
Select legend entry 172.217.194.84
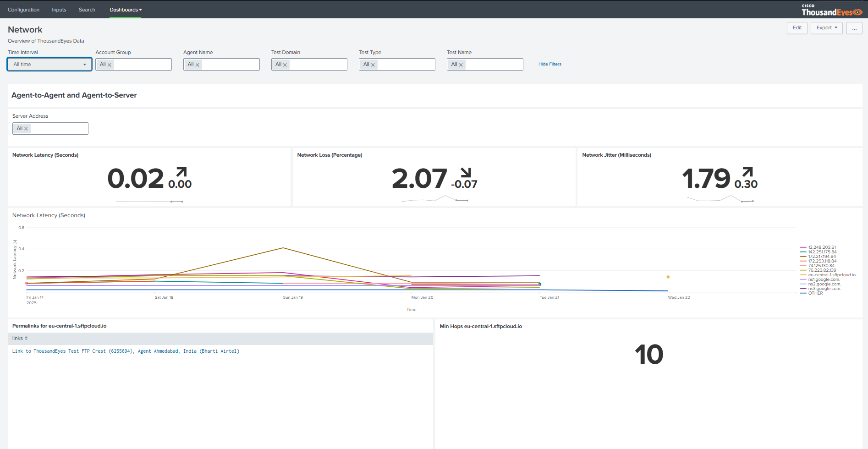click(x=818, y=257)
